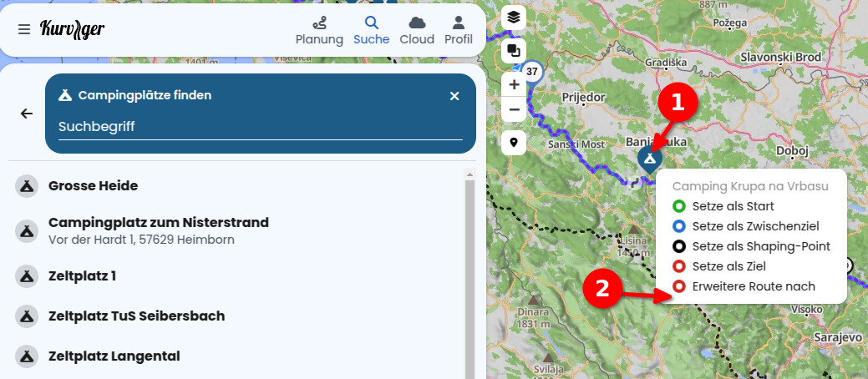Image resolution: width=868 pixels, height=379 pixels.
Task: Open the map layers selector
Action: pyautogui.click(x=514, y=18)
